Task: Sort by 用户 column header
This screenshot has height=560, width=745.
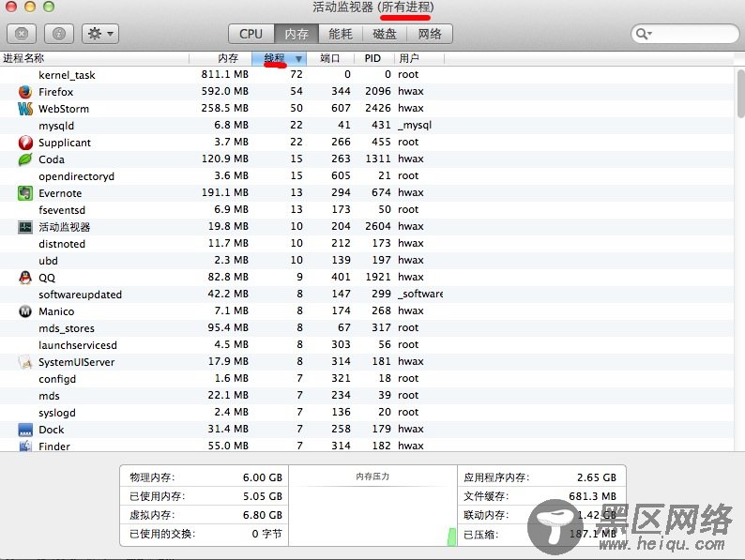Action: coord(419,58)
